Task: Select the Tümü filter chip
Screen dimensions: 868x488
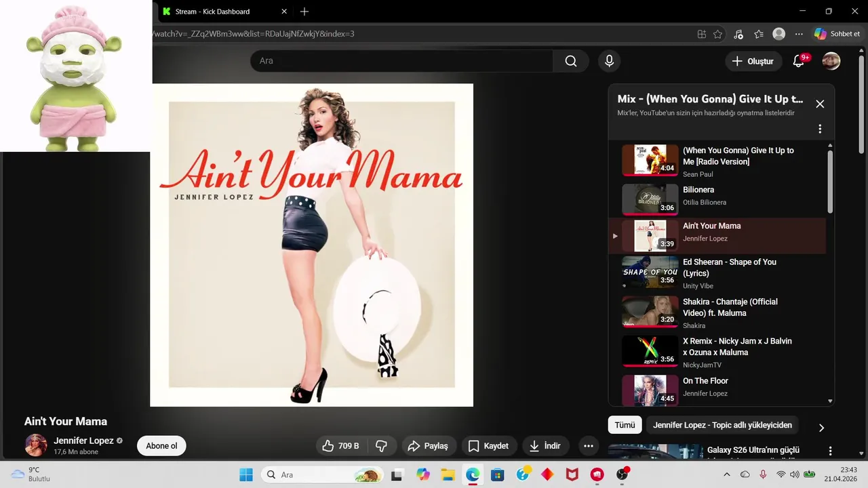Action: click(x=625, y=425)
